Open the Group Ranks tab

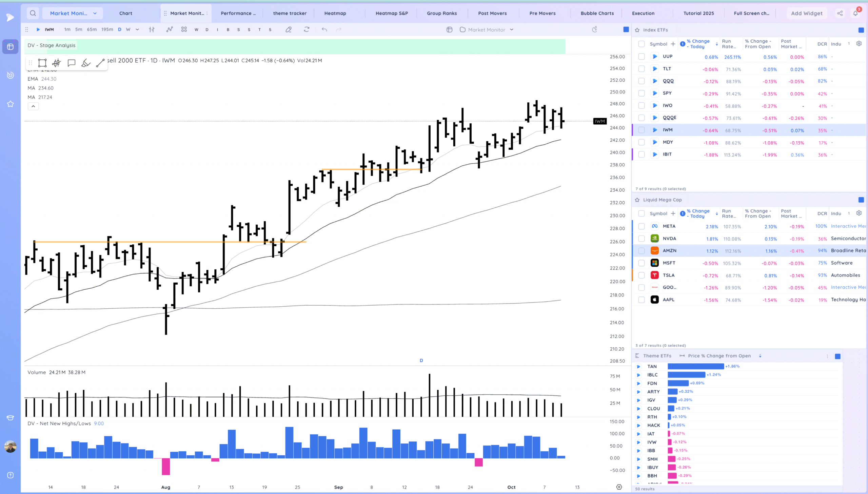tap(441, 13)
